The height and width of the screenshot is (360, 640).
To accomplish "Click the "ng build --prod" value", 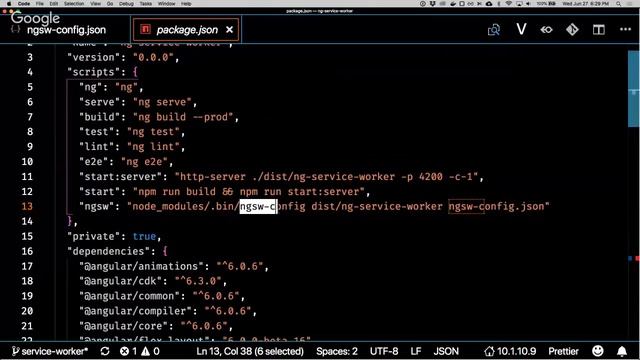I will pos(183,117).
